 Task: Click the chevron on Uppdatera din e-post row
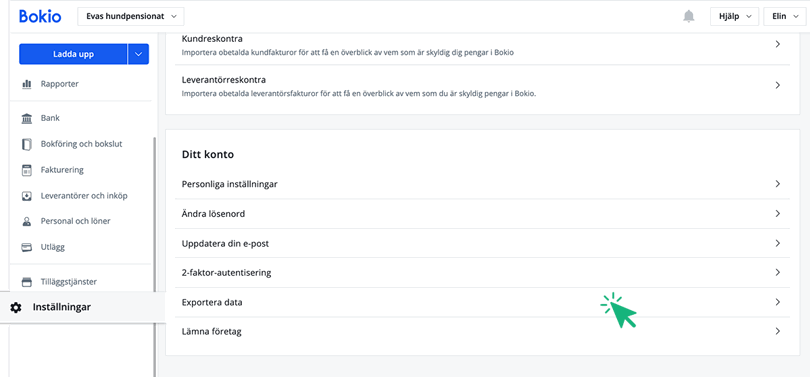(x=777, y=243)
